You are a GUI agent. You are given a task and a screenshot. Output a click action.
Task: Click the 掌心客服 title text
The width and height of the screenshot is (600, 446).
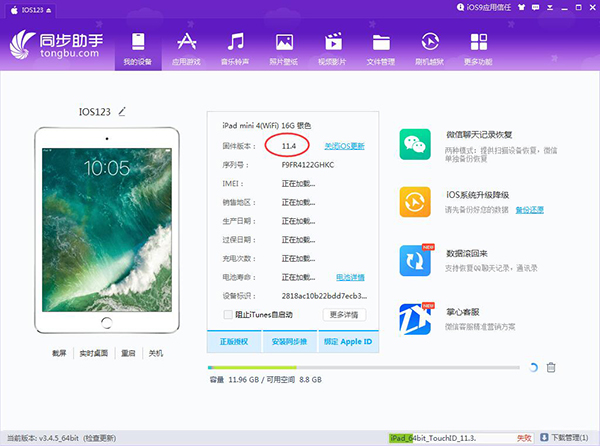tap(463, 312)
